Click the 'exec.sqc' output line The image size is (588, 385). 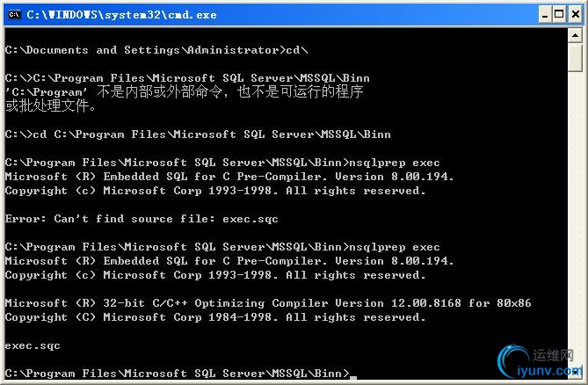pyautogui.click(x=33, y=345)
